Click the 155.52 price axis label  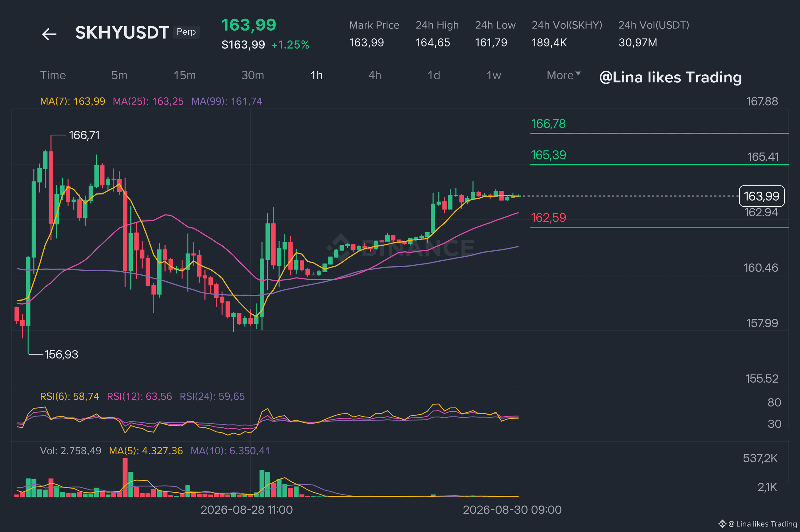(762, 379)
